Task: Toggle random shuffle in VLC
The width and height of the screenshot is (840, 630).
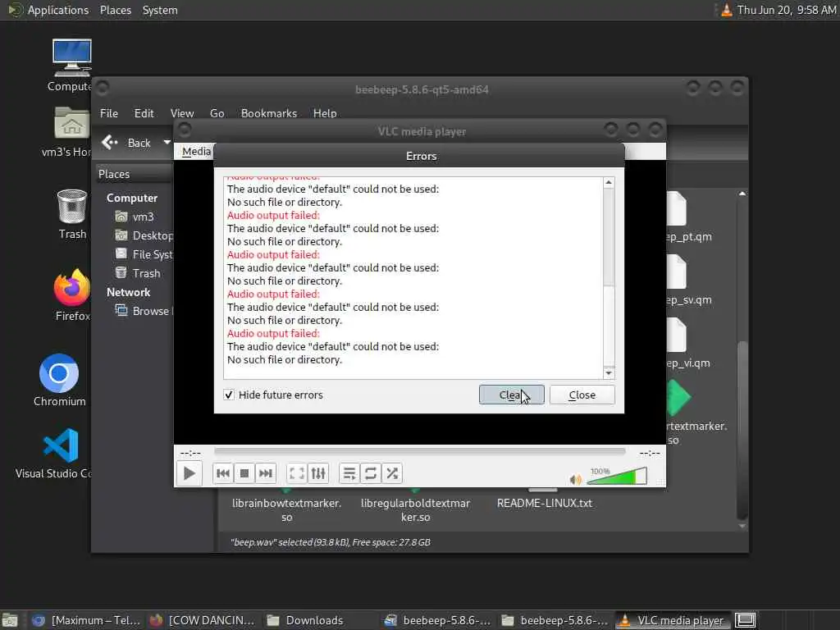Action: coord(392,473)
